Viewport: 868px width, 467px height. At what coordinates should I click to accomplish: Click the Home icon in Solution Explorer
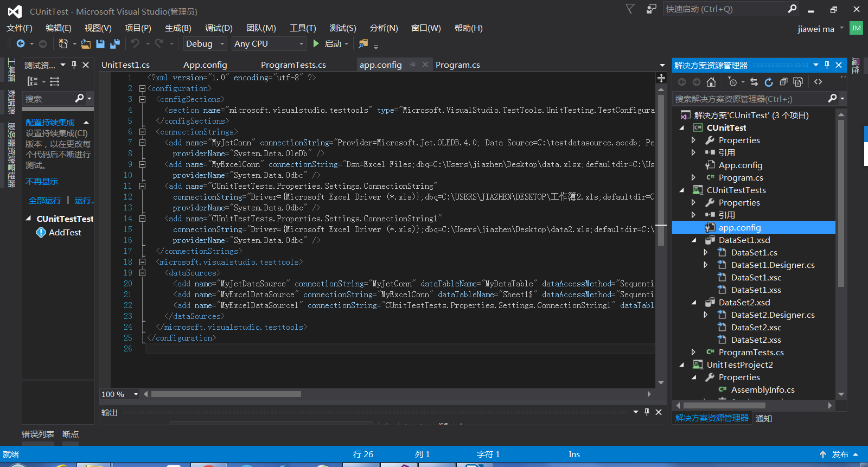[x=711, y=82]
